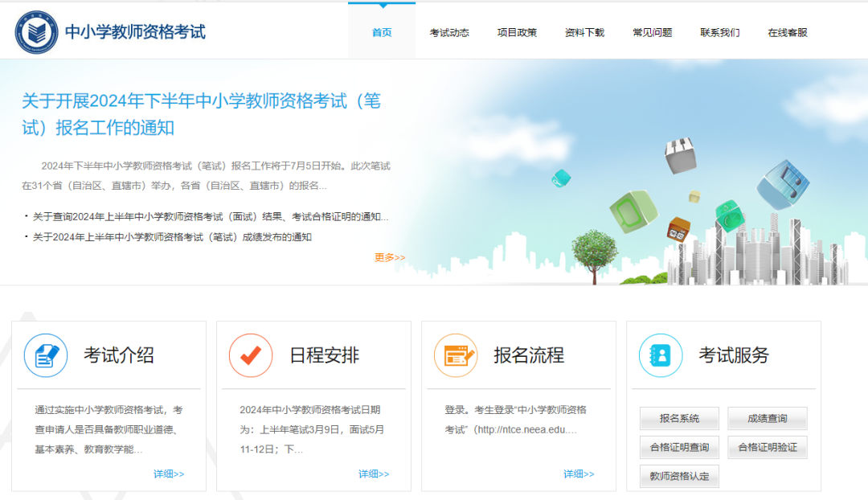The width and height of the screenshot is (868, 500).
Task: Select the 考试介绍 pencil icon
Action: [x=46, y=355]
